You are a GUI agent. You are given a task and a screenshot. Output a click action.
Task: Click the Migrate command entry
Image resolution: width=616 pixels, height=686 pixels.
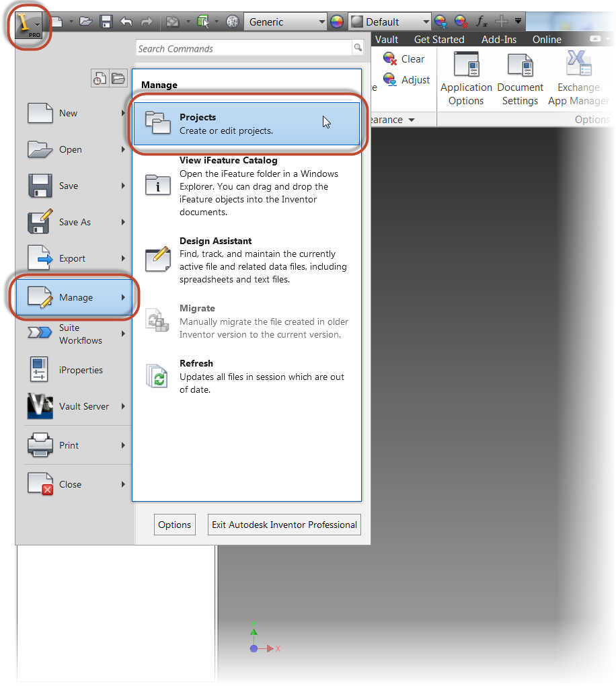pos(247,321)
